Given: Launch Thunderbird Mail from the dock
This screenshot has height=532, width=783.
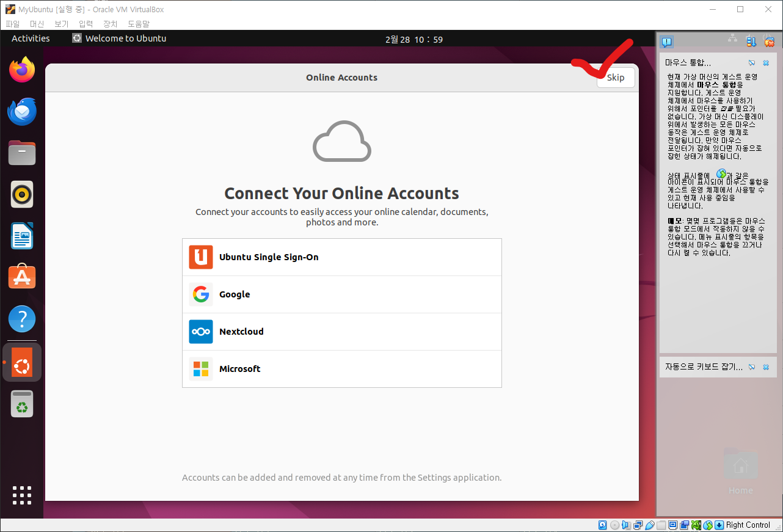Looking at the screenshot, I should [x=22, y=112].
